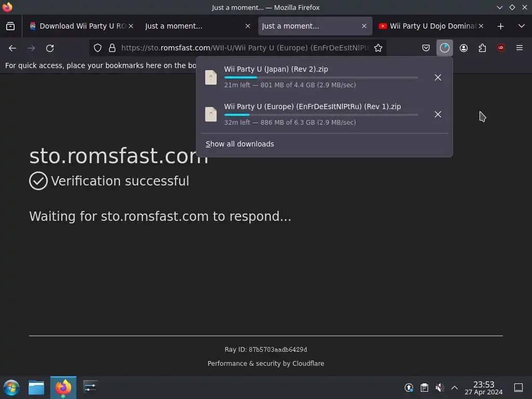Click the Firefox taskbar icon
The width and height of the screenshot is (532, 399).
(63, 388)
